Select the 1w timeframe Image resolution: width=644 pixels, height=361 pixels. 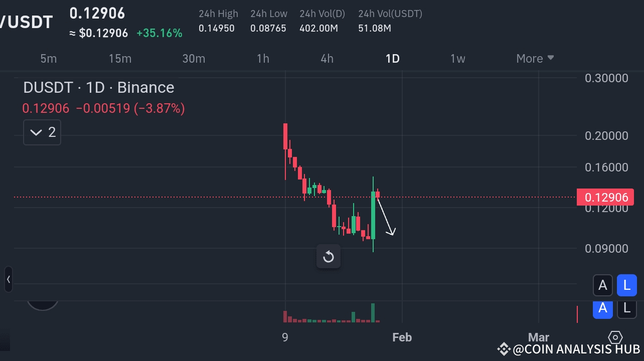tap(457, 58)
